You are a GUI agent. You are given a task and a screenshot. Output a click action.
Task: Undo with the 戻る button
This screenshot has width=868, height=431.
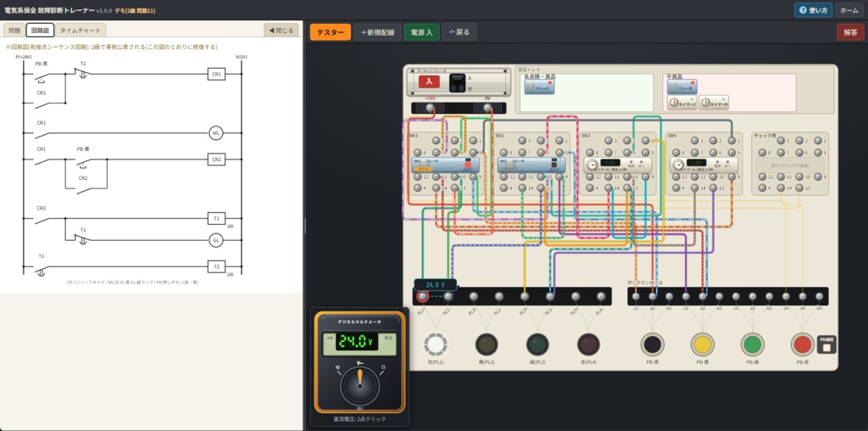pos(459,32)
